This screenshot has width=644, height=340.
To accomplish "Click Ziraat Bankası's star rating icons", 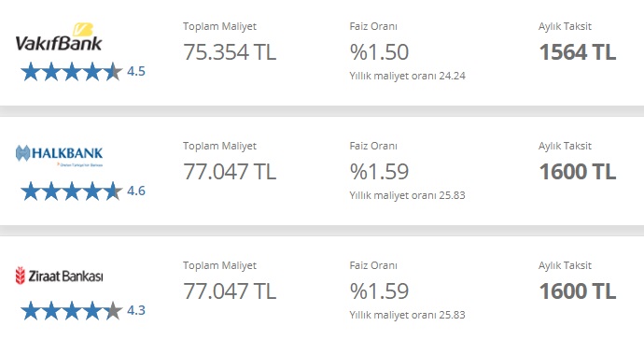I will 72,310.
